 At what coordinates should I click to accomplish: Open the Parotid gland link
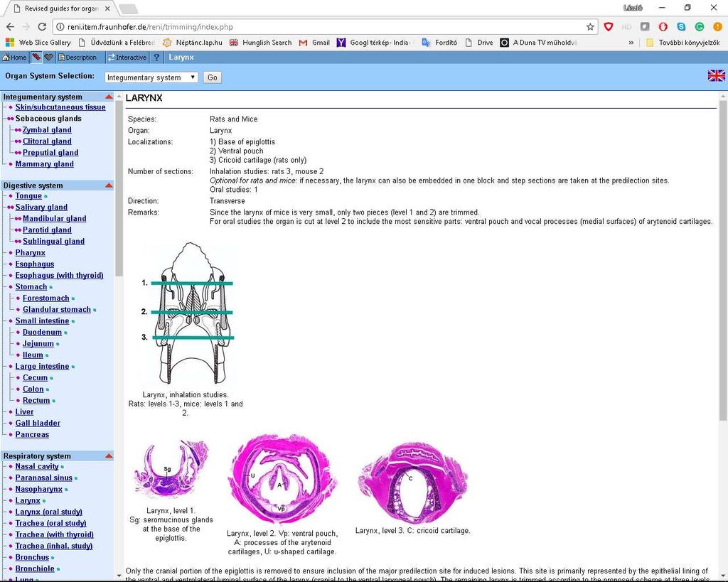pyautogui.click(x=47, y=230)
